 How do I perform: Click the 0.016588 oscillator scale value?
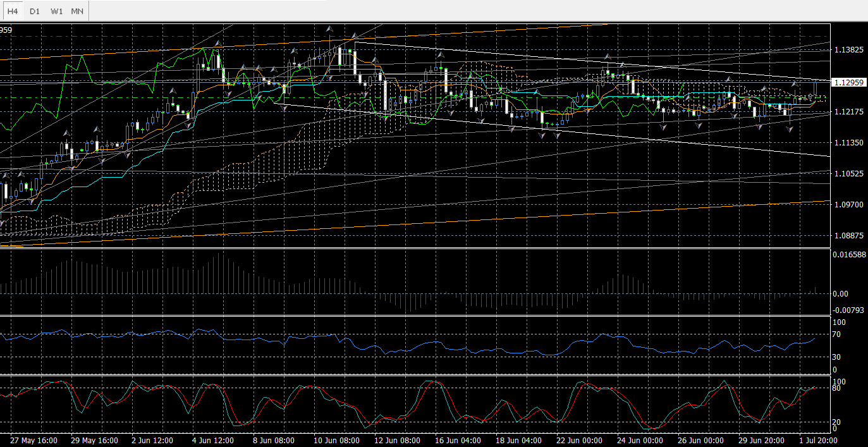tap(849, 254)
